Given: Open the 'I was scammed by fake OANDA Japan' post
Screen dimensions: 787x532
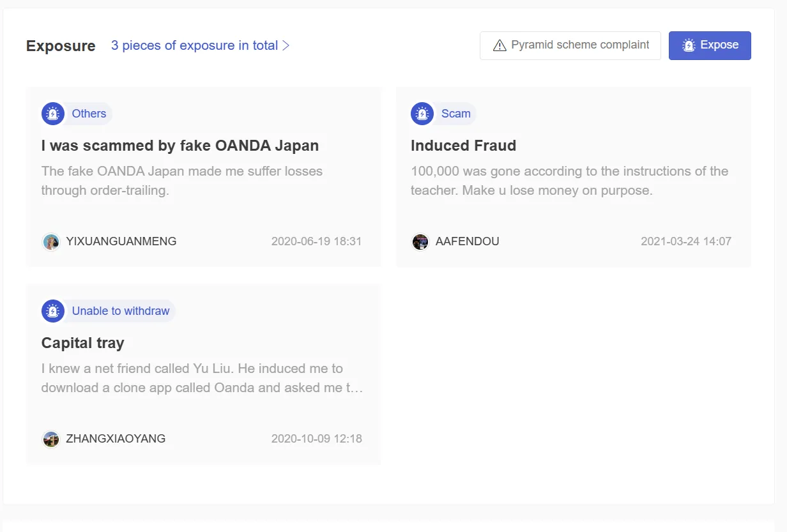Looking at the screenshot, I should pos(180,146).
